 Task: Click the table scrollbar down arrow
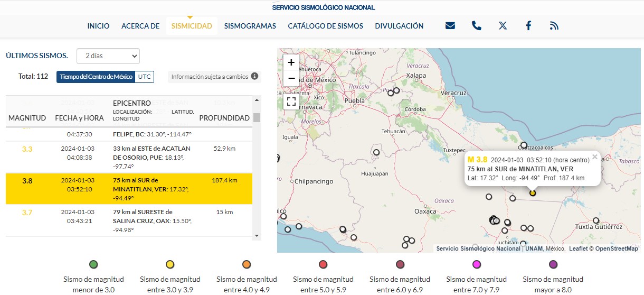tap(257, 235)
